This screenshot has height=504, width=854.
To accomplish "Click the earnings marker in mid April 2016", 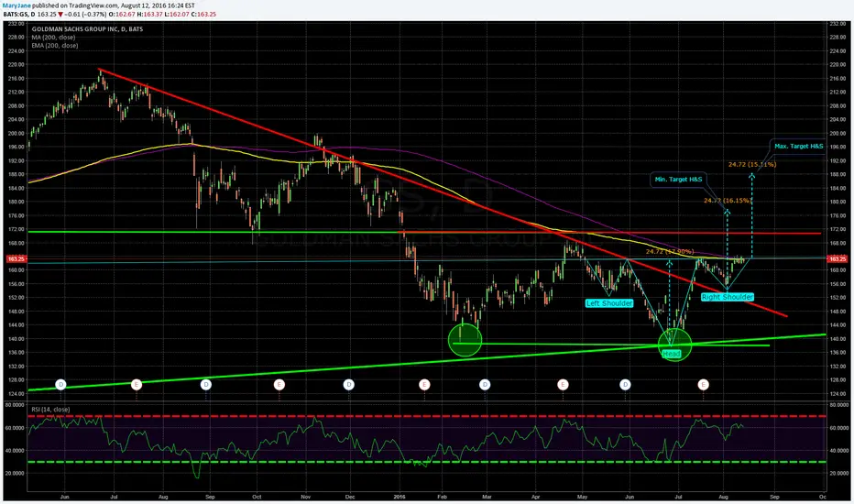I will 563,385.
